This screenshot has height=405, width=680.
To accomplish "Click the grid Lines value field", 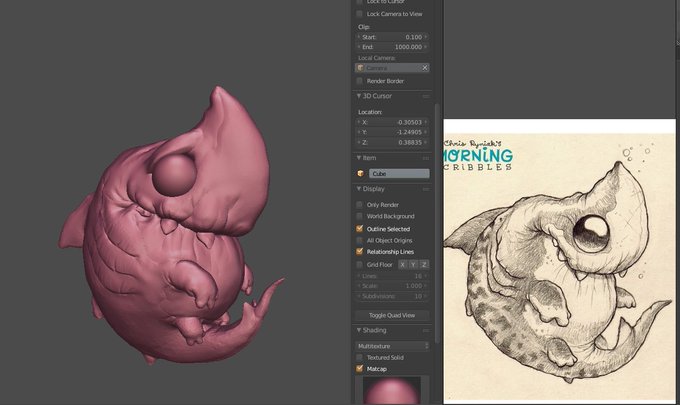I will coord(392,276).
